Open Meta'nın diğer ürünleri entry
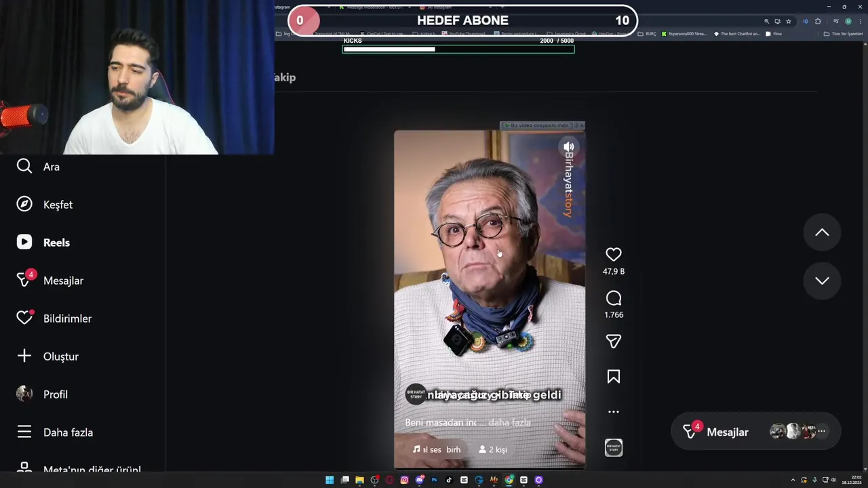The height and width of the screenshot is (488, 868). [x=79, y=468]
